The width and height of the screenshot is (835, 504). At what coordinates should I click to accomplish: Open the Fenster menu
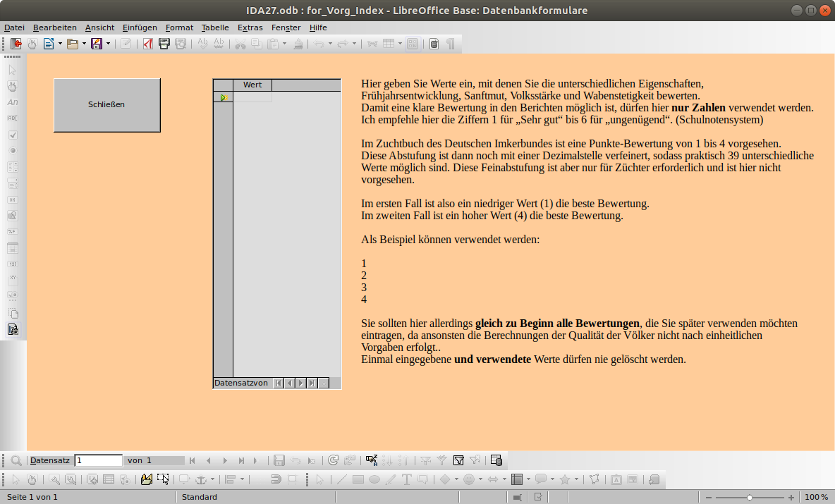click(286, 27)
